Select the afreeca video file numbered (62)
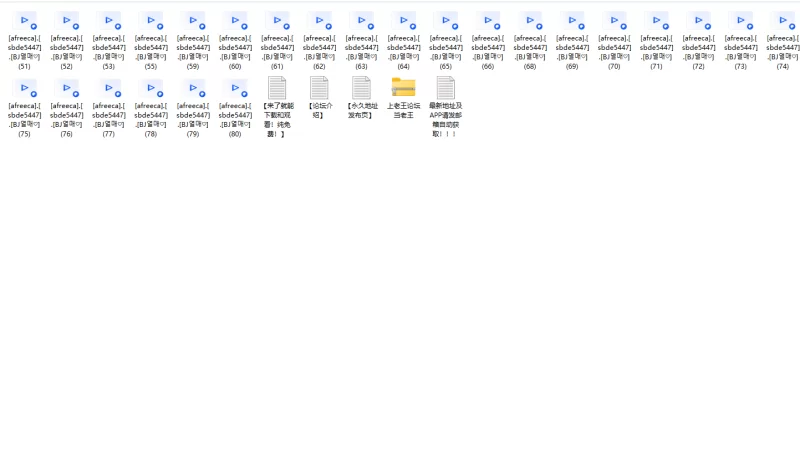800x449 pixels. tap(319, 41)
